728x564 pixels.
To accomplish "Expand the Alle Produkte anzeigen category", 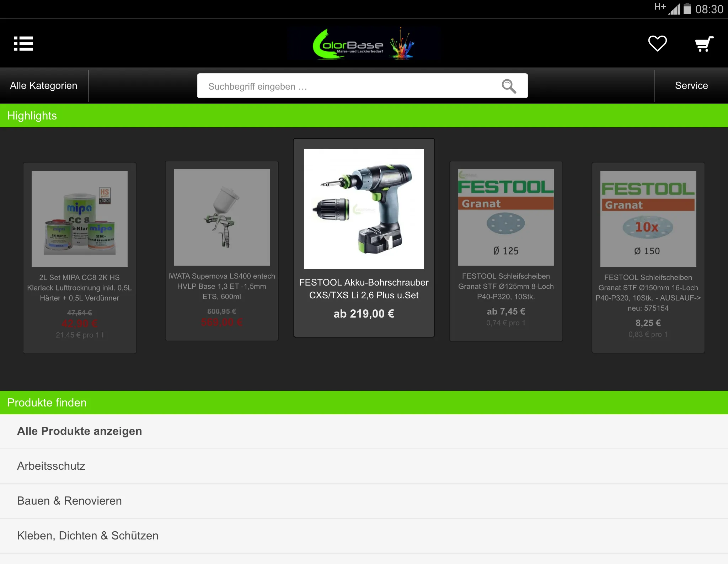I will [x=80, y=431].
